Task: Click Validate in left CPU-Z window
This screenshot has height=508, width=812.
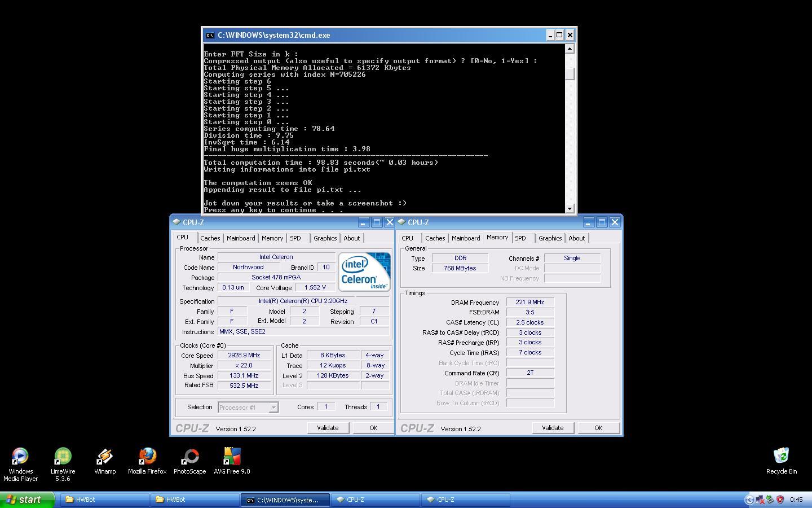Action: pos(328,428)
